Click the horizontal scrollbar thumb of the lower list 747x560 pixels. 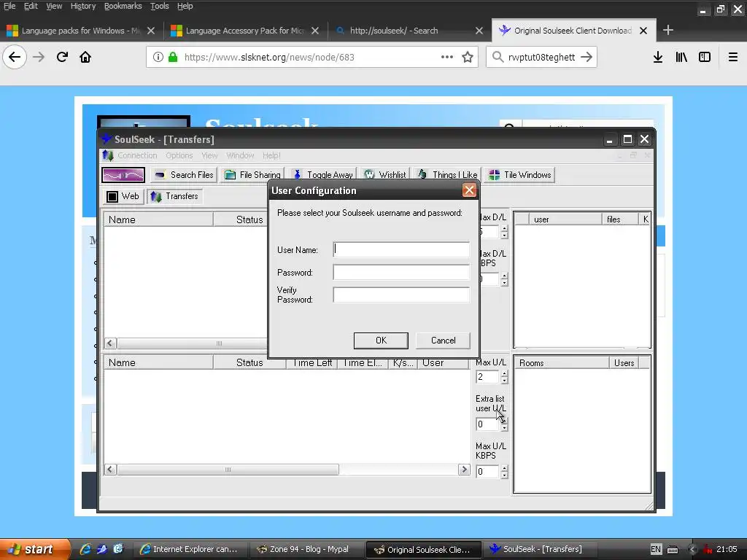click(228, 470)
